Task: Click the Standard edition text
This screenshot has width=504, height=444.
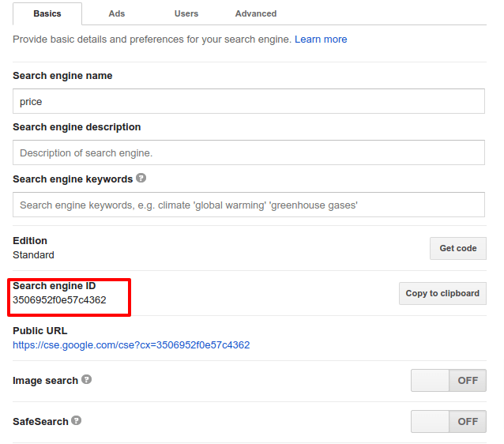Action: [33, 255]
